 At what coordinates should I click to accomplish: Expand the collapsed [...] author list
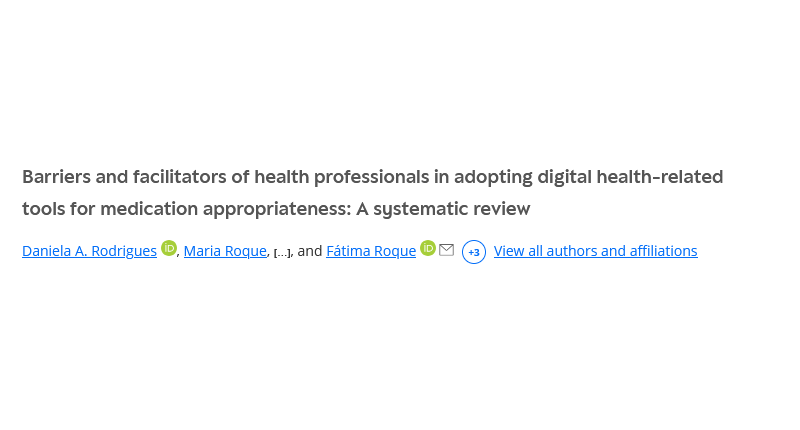pos(281,252)
